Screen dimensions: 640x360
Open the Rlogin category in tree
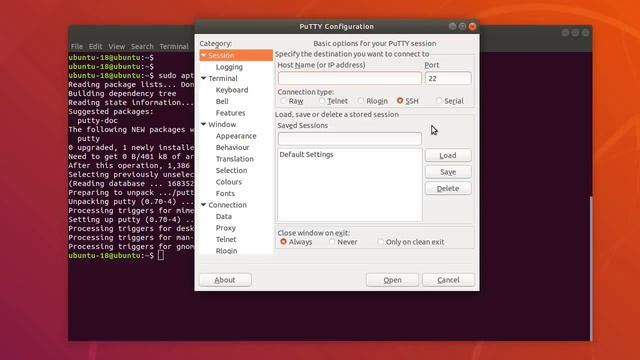coord(227,251)
